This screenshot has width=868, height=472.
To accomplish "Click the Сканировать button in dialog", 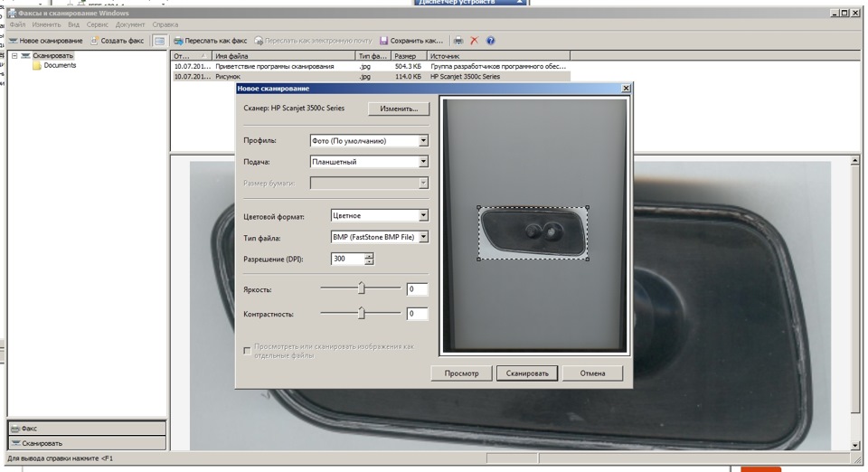I will tap(527, 373).
